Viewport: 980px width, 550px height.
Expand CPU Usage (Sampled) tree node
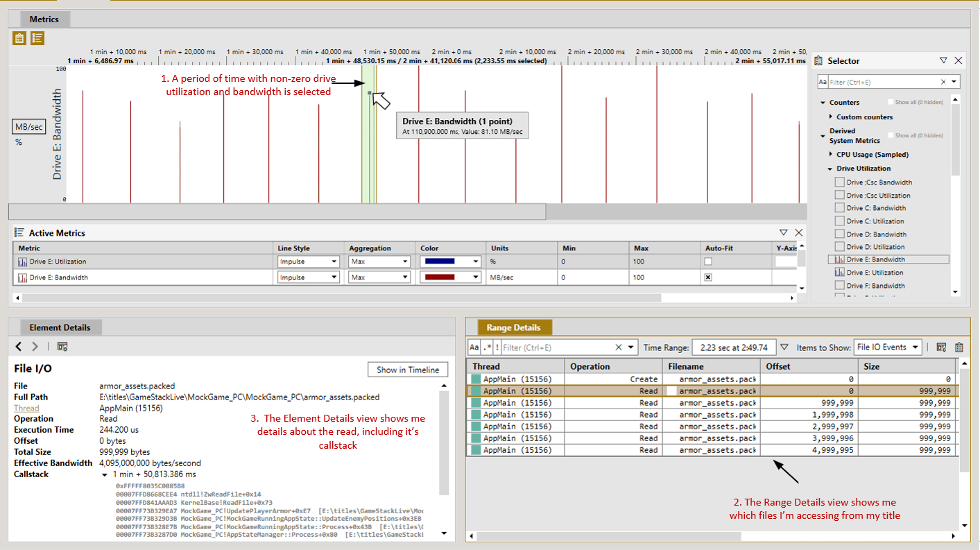[831, 155]
